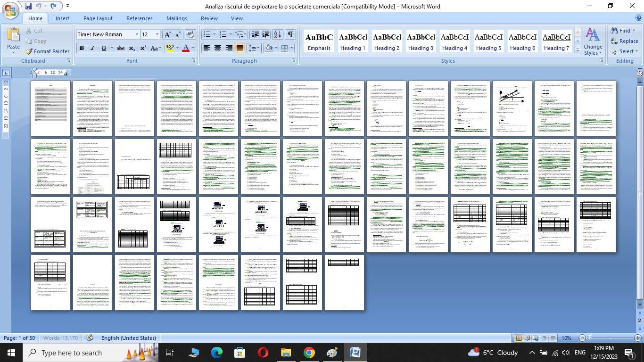This screenshot has height=362, width=644.
Task: Expand the font size dropdown
Action: tap(157, 34)
